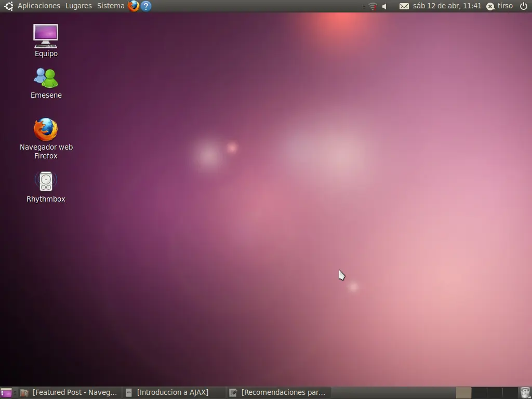Viewport: 532px width, 399px height.
Task: Restore the Recomendaciones par... window
Action: 277,393
